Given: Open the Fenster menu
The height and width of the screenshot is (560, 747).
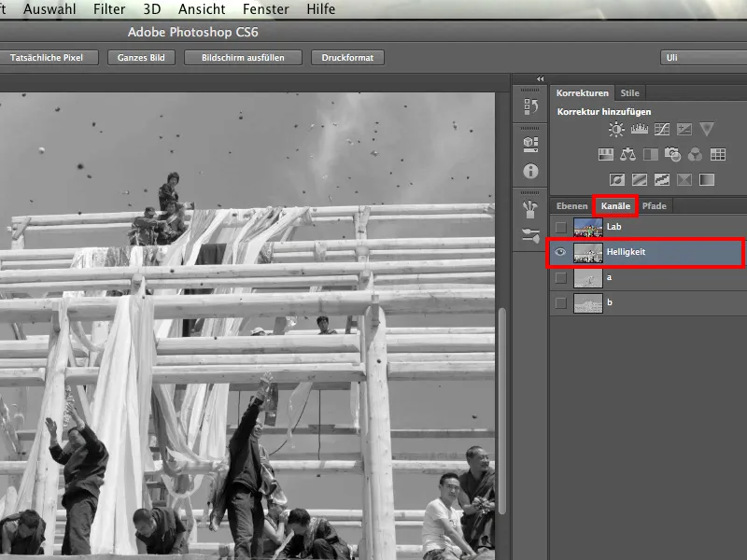Looking at the screenshot, I should point(266,9).
